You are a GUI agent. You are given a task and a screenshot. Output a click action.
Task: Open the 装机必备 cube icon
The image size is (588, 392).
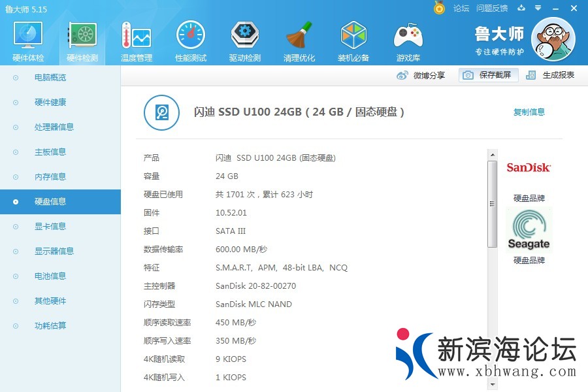click(x=353, y=37)
